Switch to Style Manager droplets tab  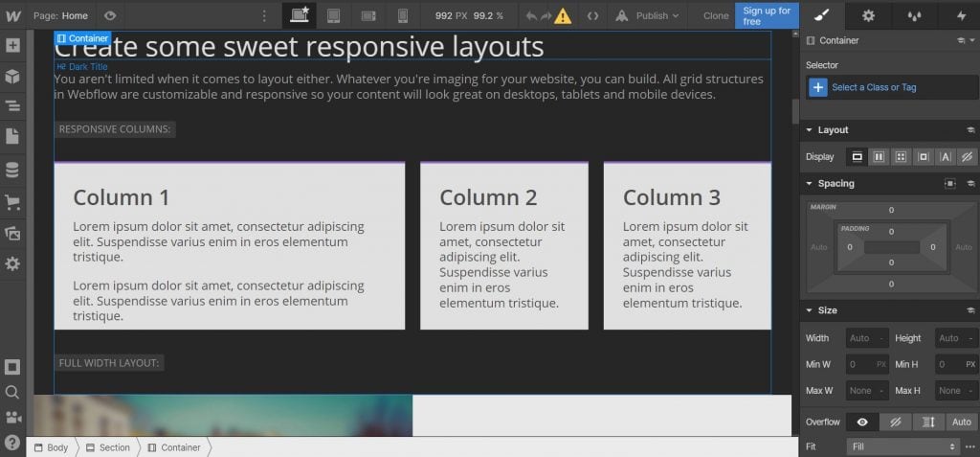point(915,15)
